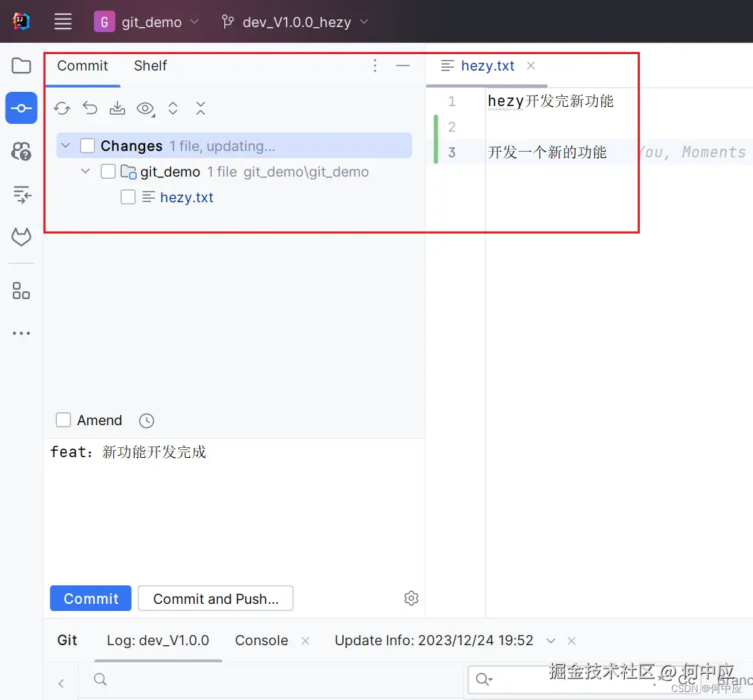Switch to the Shelf tab
Viewport: 753px width, 700px height.
[150, 66]
